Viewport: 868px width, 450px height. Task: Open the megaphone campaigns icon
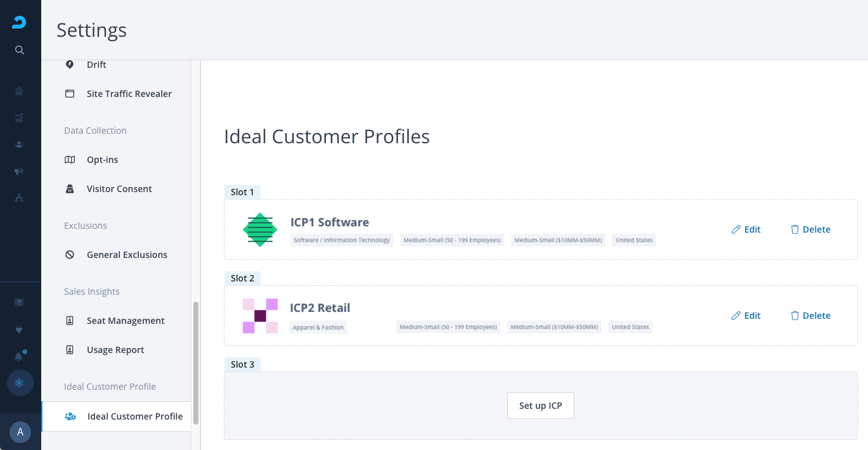click(x=19, y=171)
